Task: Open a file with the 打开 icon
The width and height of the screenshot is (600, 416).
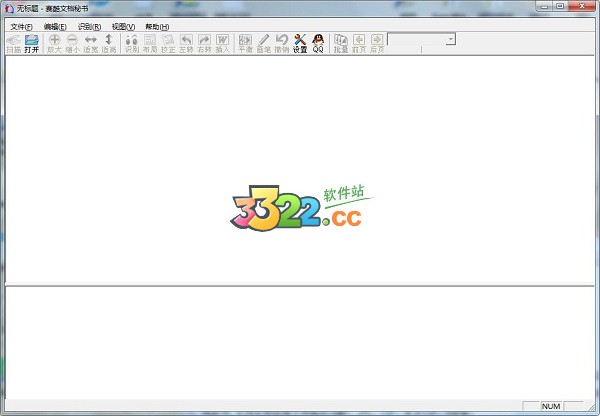Action: click(x=31, y=44)
